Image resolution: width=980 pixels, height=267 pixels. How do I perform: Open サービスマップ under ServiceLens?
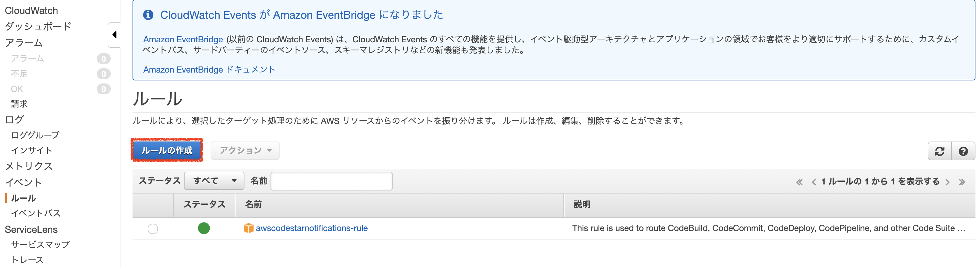pos(40,245)
